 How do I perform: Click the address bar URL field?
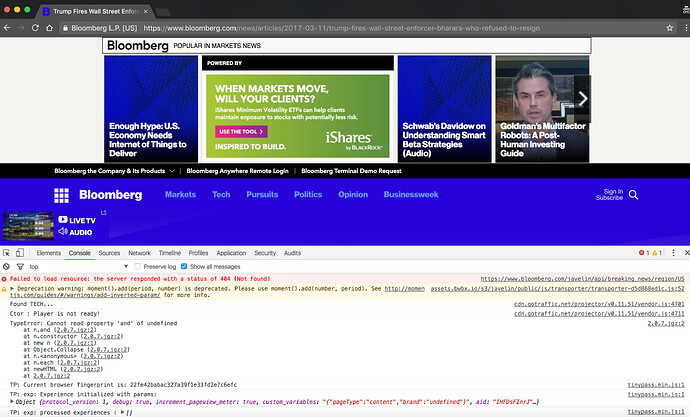pos(341,28)
